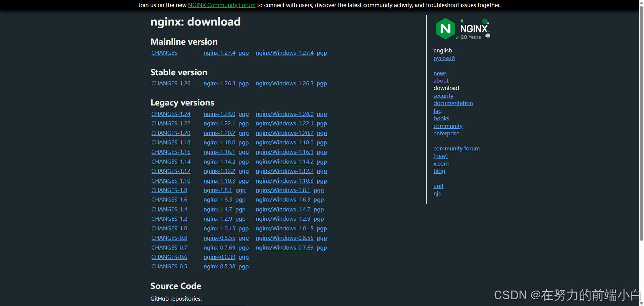Image resolution: width=644 pixels, height=306 pixels.
Task: Open CHANGES-1.20 link
Action: pos(171,133)
